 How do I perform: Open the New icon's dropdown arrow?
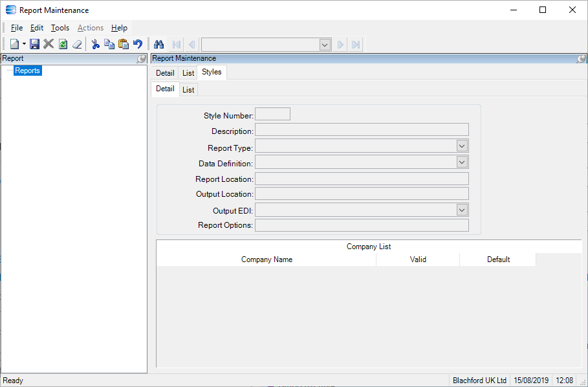(25, 44)
